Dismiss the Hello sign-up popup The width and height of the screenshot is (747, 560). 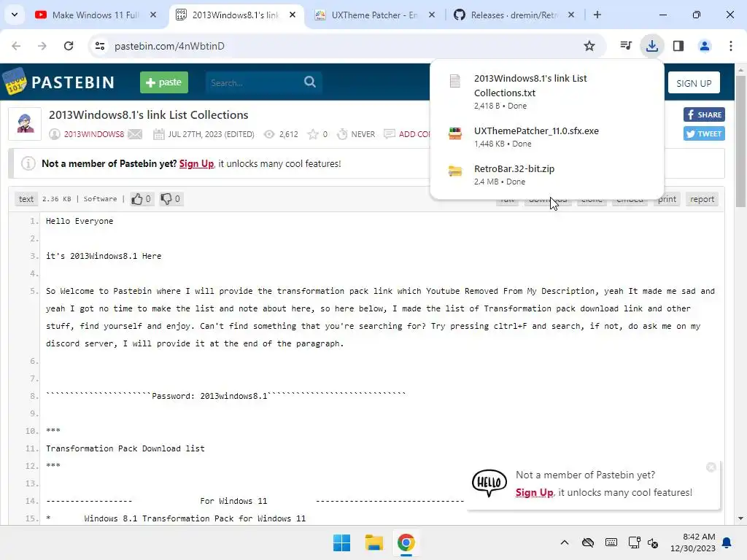[x=711, y=467]
